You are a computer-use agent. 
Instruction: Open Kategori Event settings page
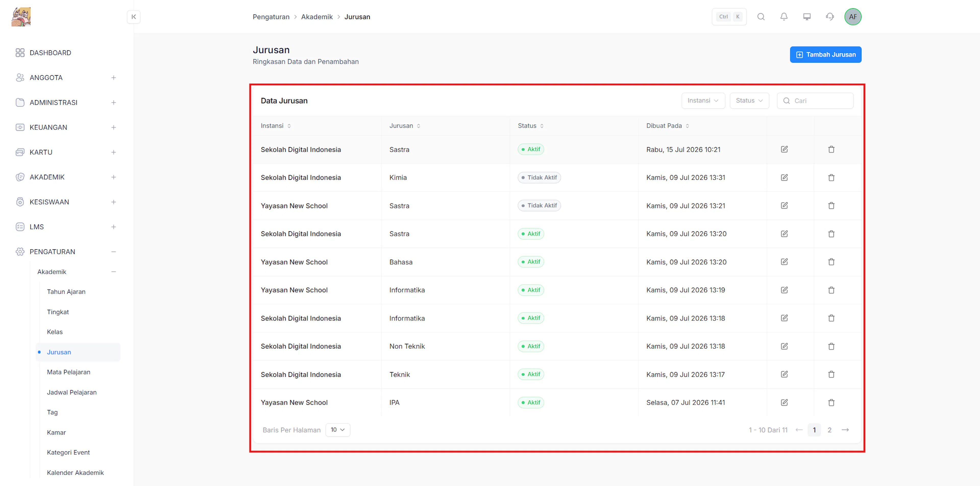pos(68,452)
